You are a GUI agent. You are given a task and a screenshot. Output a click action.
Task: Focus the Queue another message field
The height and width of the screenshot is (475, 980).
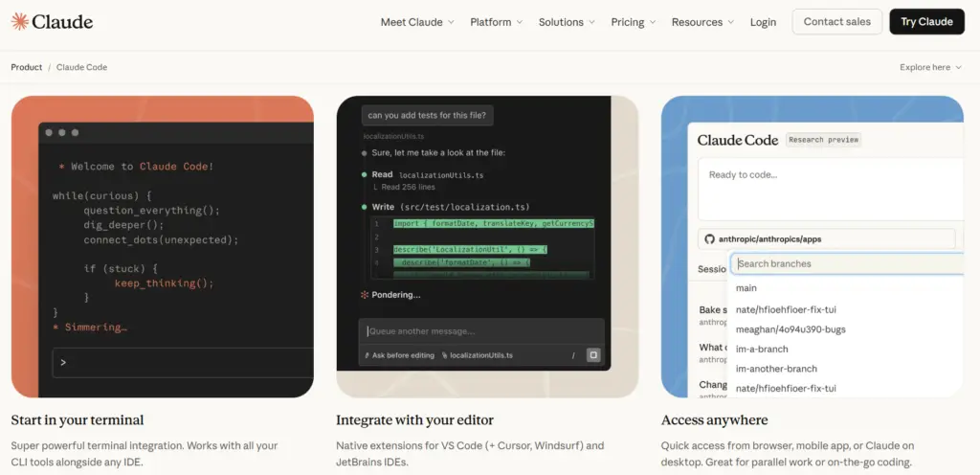pos(481,331)
